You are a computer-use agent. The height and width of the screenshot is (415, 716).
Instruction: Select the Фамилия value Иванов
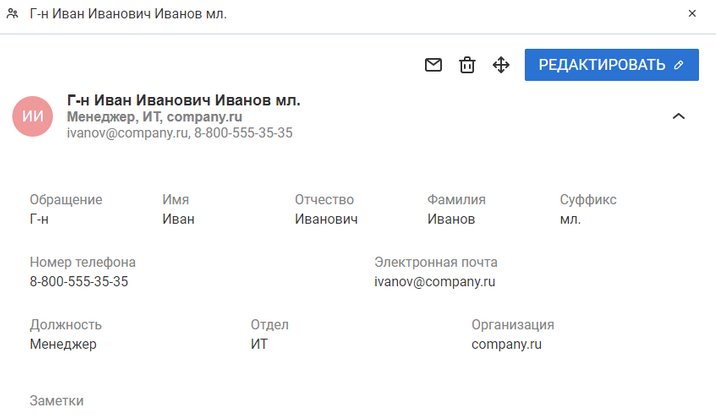pos(451,219)
